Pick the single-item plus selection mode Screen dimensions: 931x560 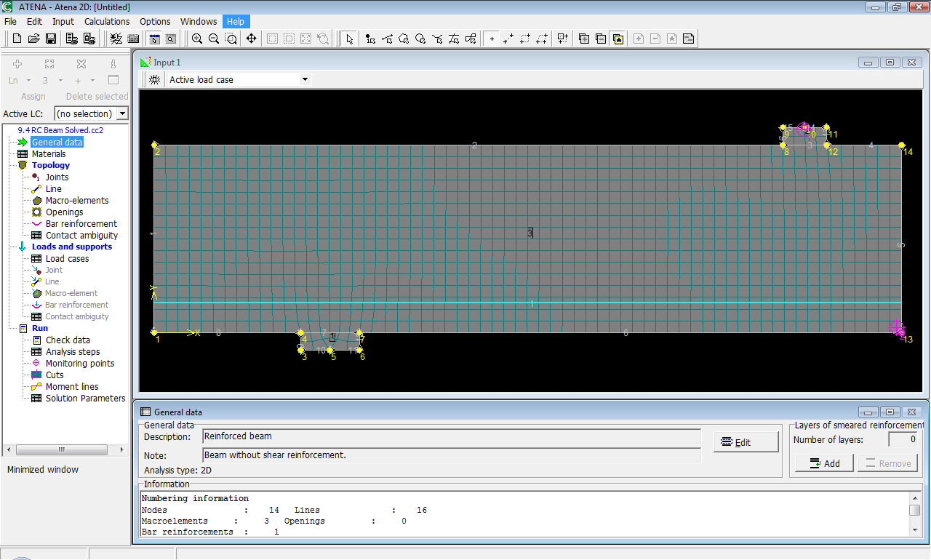[492, 39]
